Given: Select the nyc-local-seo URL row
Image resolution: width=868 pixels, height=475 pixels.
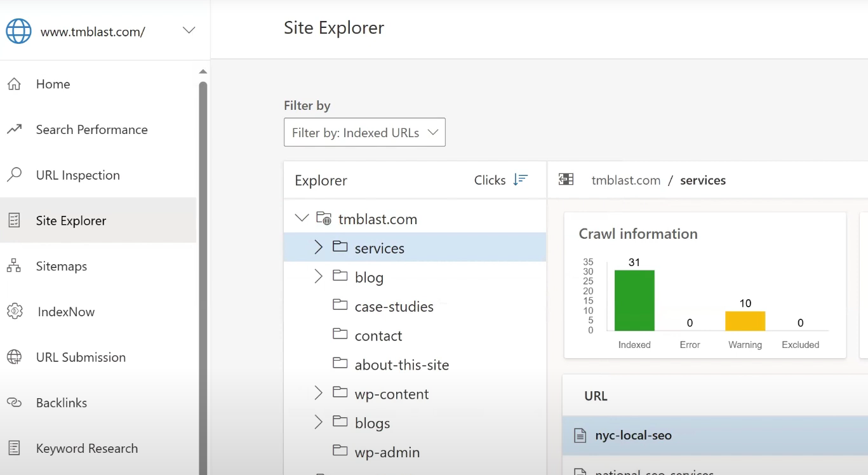Looking at the screenshot, I should [715, 436].
